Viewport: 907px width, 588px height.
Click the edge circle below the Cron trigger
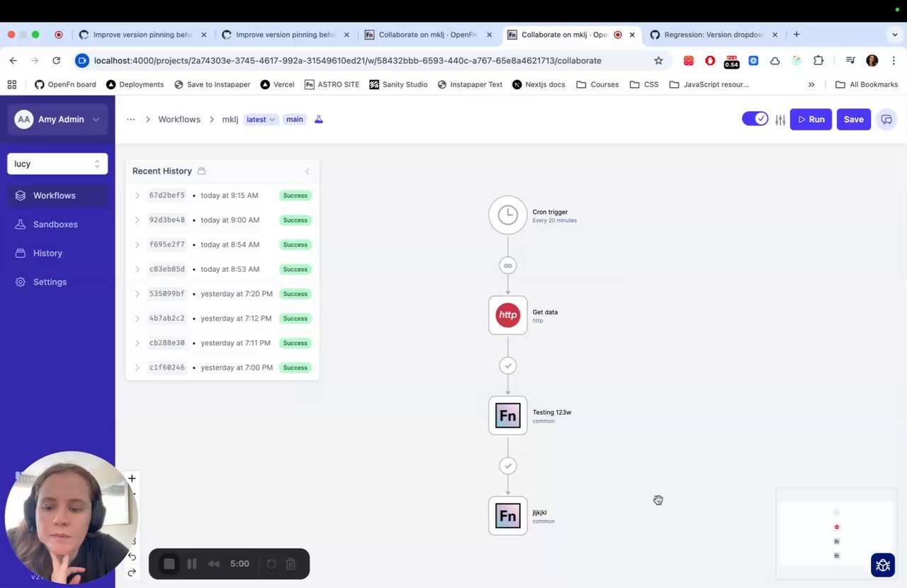(x=507, y=266)
